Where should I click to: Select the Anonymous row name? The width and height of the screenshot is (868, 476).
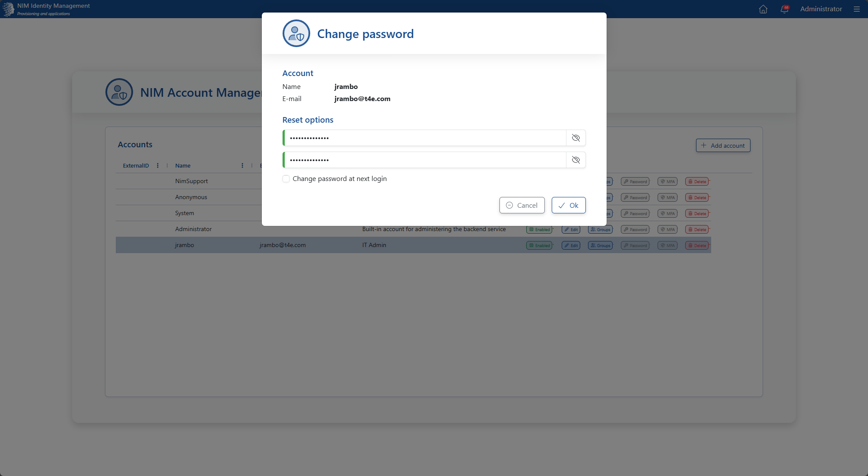point(191,197)
